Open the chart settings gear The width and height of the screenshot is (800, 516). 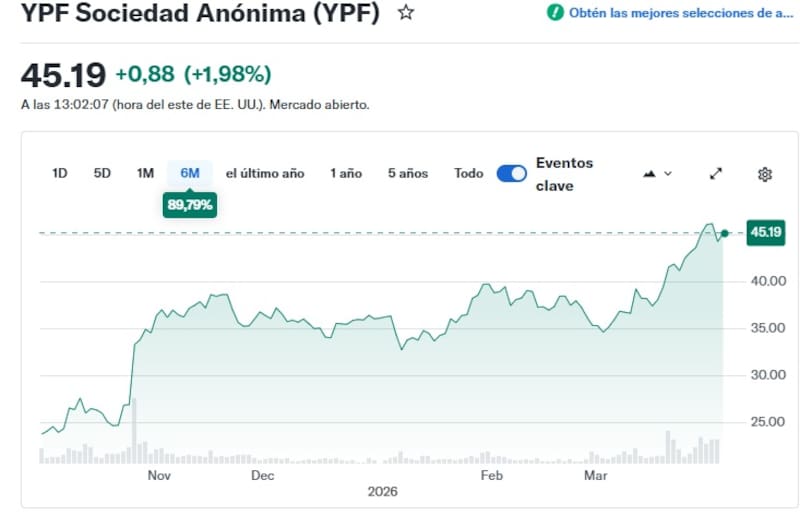[765, 174]
